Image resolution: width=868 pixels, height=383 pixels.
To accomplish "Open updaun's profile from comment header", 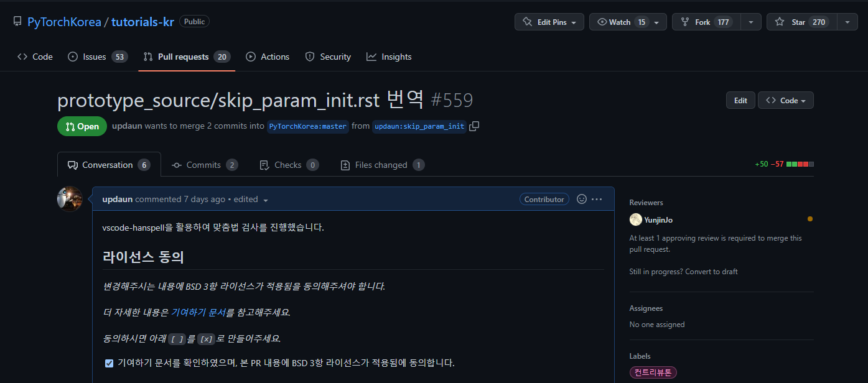I will [117, 199].
